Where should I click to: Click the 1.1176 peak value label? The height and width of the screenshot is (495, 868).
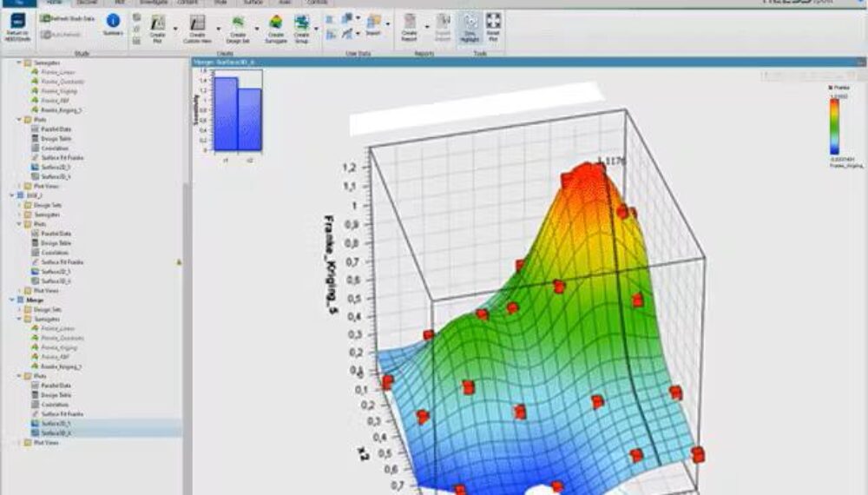coord(612,162)
